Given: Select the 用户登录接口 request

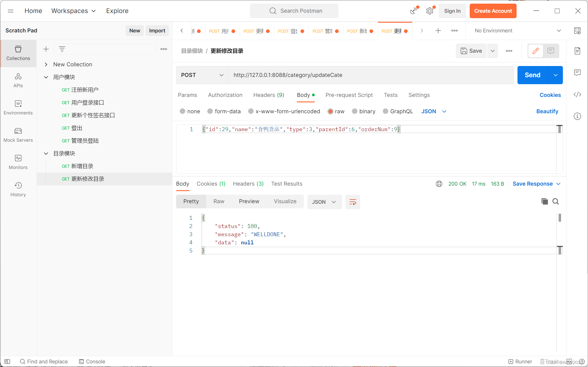Looking at the screenshot, I should (x=87, y=103).
